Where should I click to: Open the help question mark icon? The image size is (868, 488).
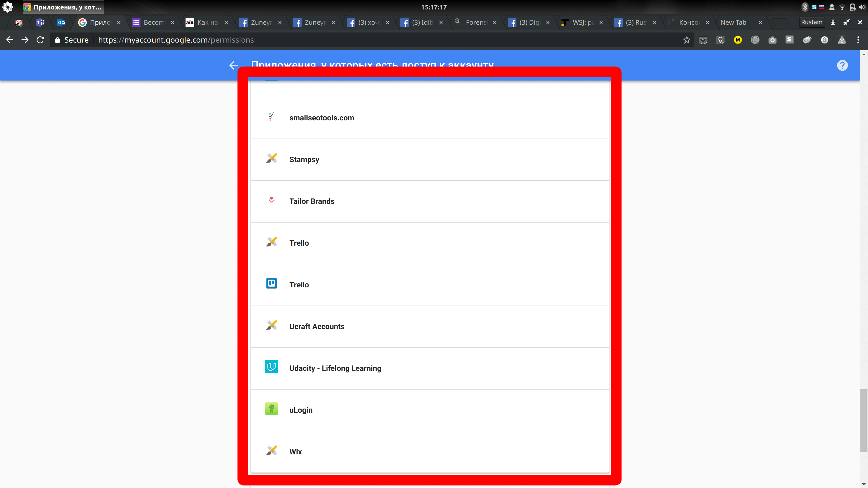pyautogui.click(x=842, y=65)
